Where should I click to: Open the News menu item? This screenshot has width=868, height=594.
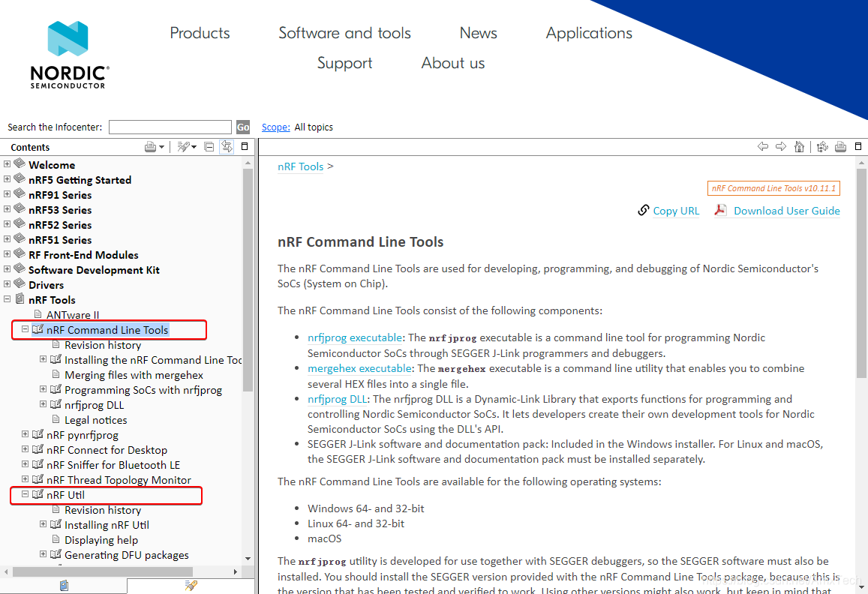point(479,33)
